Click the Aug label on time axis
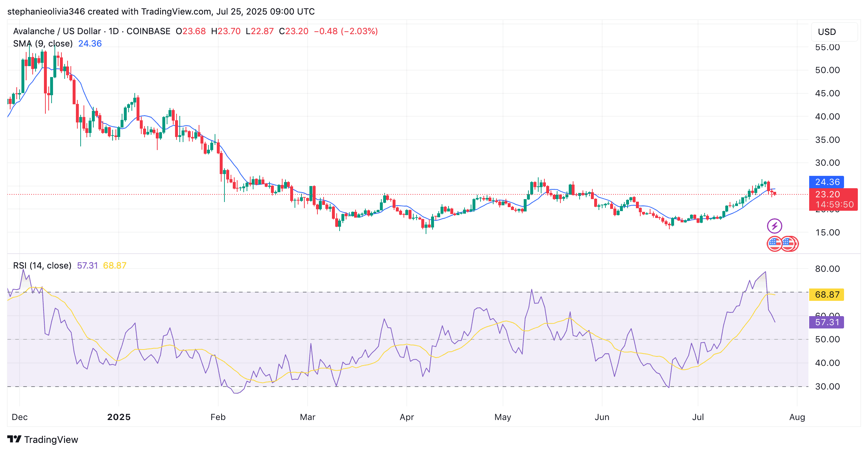Image resolution: width=868 pixels, height=452 pixels. click(x=797, y=417)
